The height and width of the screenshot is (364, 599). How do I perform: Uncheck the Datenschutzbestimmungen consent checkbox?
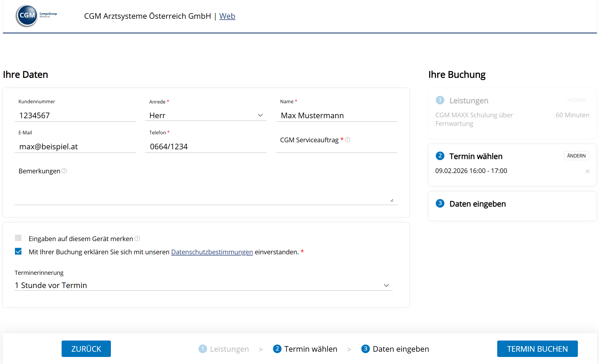pos(18,251)
